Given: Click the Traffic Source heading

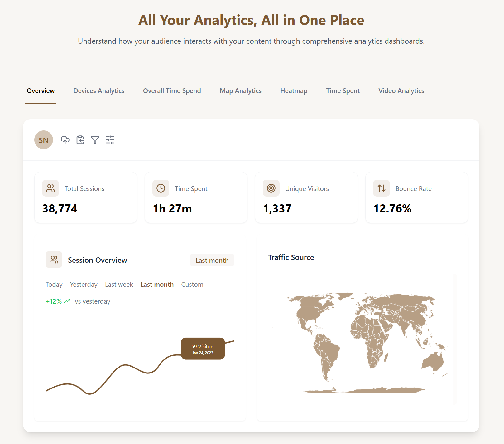Looking at the screenshot, I should [x=291, y=257].
